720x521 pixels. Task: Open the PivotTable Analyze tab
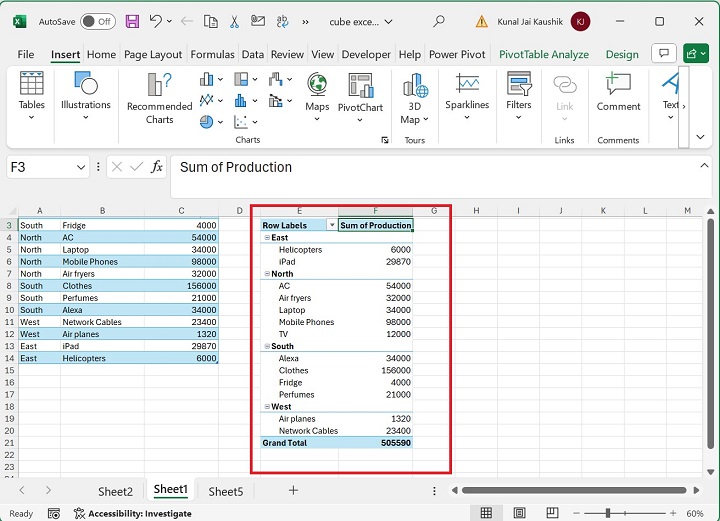[x=544, y=55]
